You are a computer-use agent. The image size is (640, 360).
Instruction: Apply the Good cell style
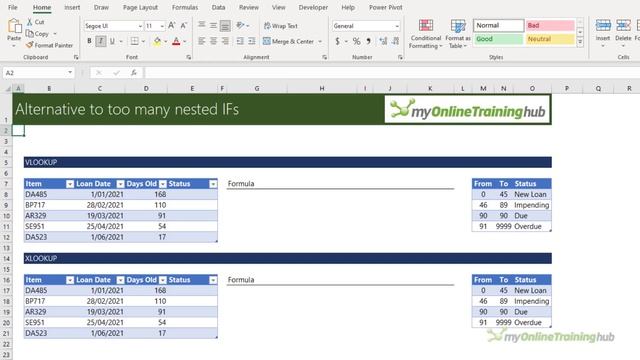pyautogui.click(x=498, y=39)
